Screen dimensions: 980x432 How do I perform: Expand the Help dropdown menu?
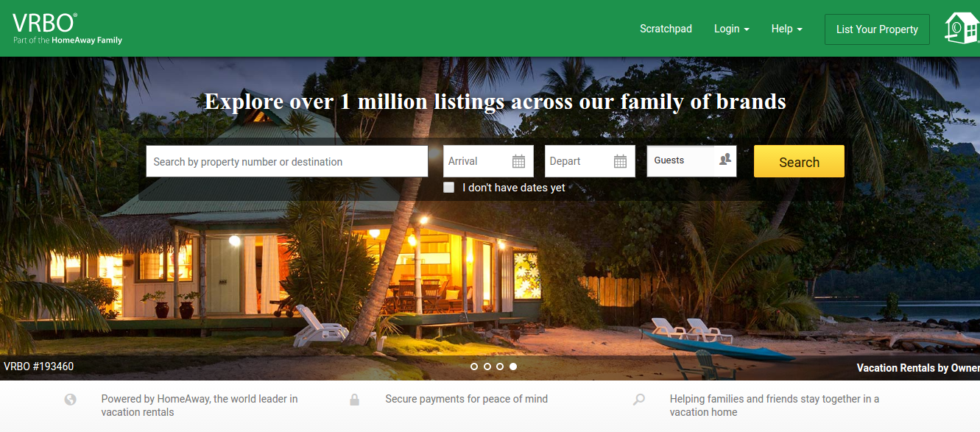pyautogui.click(x=787, y=29)
